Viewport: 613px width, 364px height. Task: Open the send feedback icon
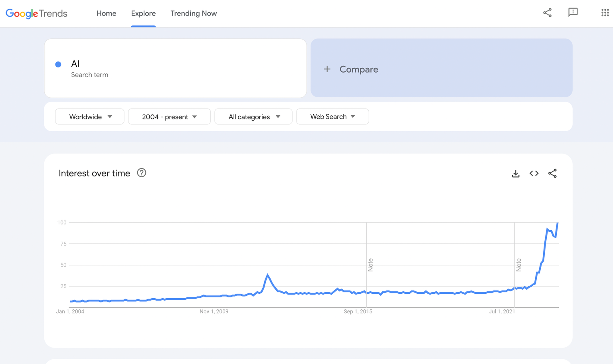573,12
